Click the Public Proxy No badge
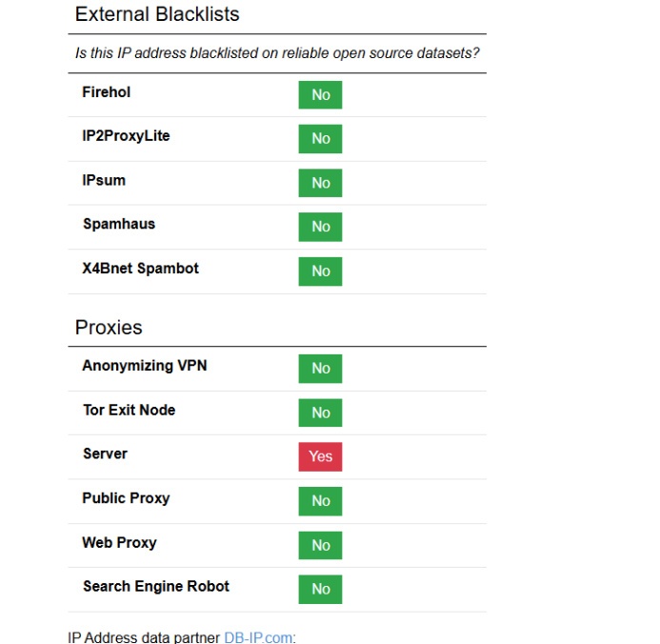 [x=320, y=501]
